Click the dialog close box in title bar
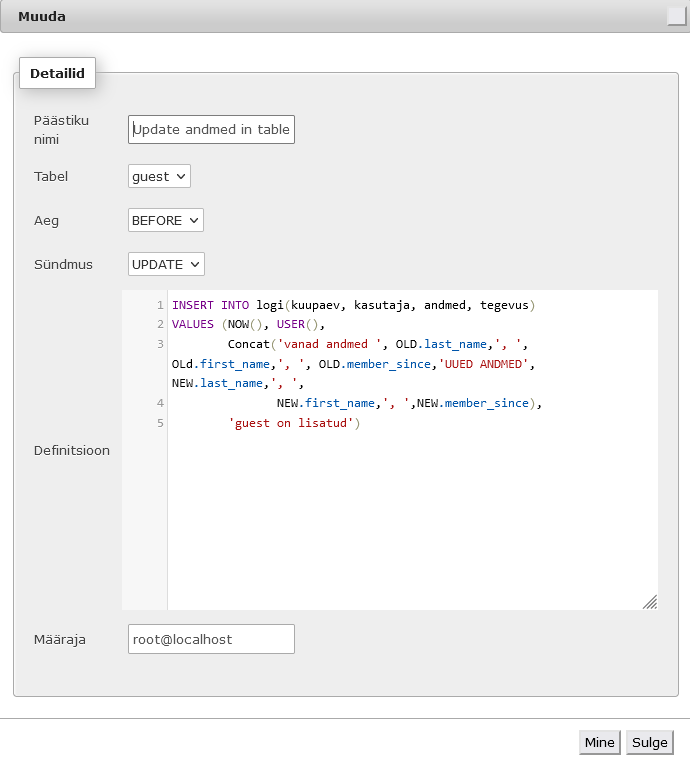The width and height of the screenshot is (690, 768). tap(676, 16)
